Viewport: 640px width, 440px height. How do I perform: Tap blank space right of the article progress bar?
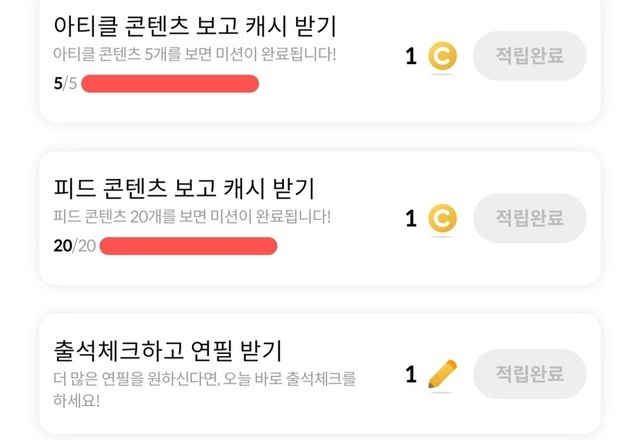330,84
